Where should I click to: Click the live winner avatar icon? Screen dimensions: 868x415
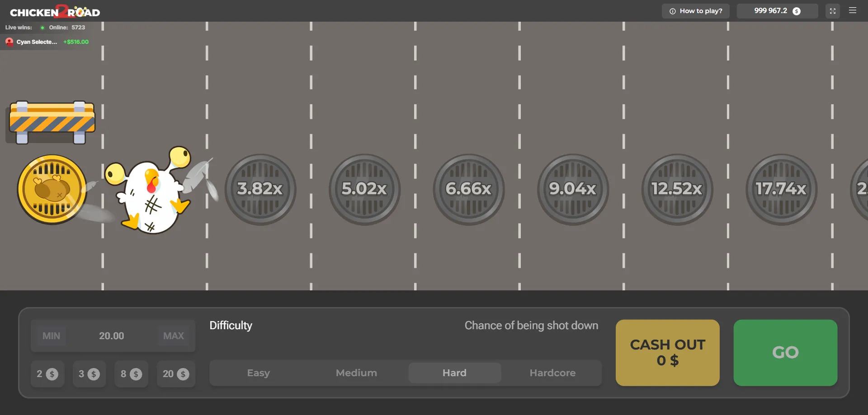9,42
